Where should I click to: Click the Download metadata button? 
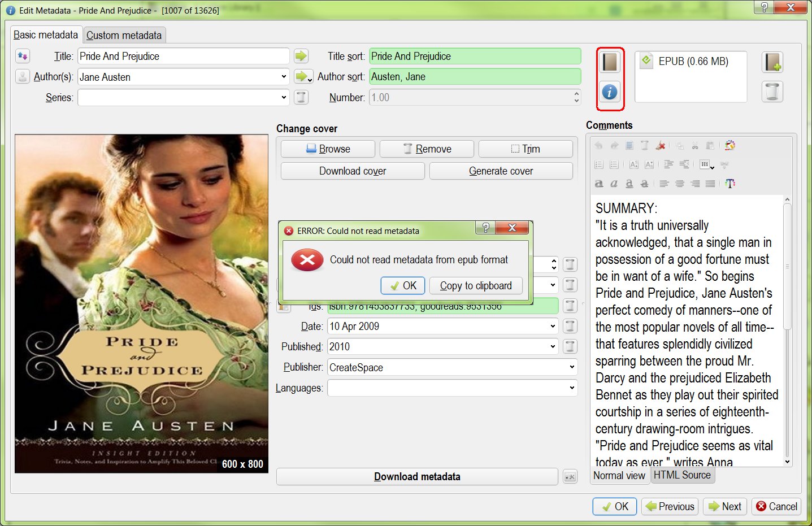[x=417, y=476]
